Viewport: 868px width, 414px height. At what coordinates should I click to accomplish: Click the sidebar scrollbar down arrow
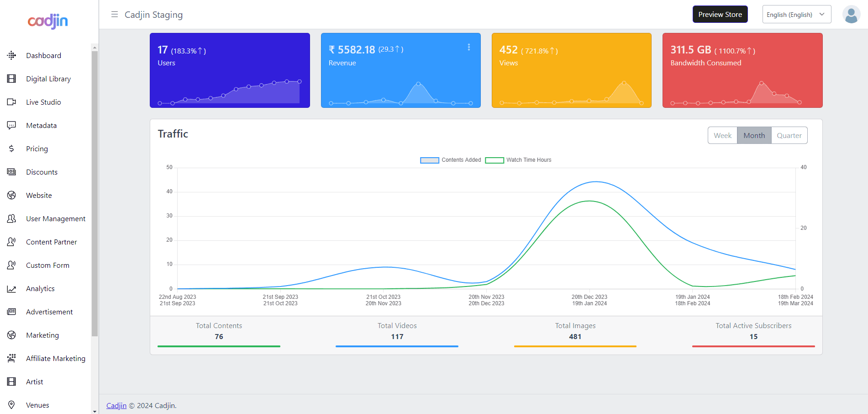[x=95, y=411]
